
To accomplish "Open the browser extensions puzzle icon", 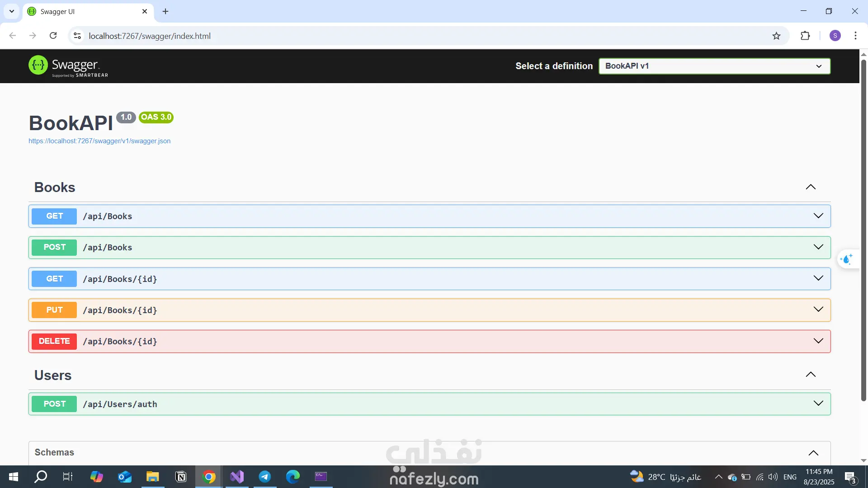I will [x=805, y=36].
